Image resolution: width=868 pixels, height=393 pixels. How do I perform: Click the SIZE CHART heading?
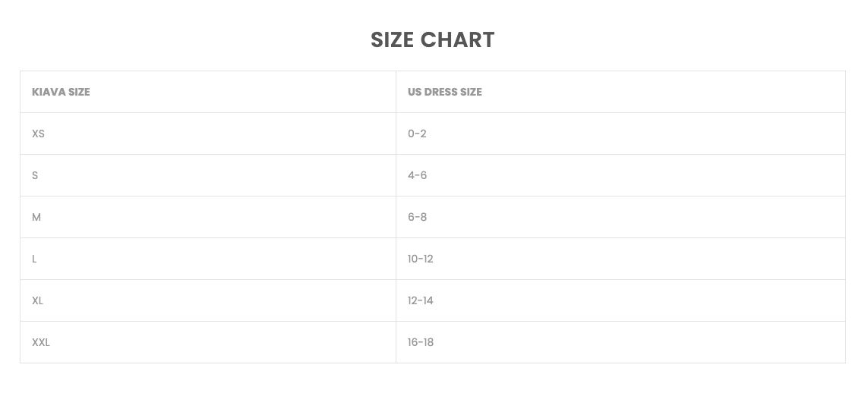click(432, 40)
